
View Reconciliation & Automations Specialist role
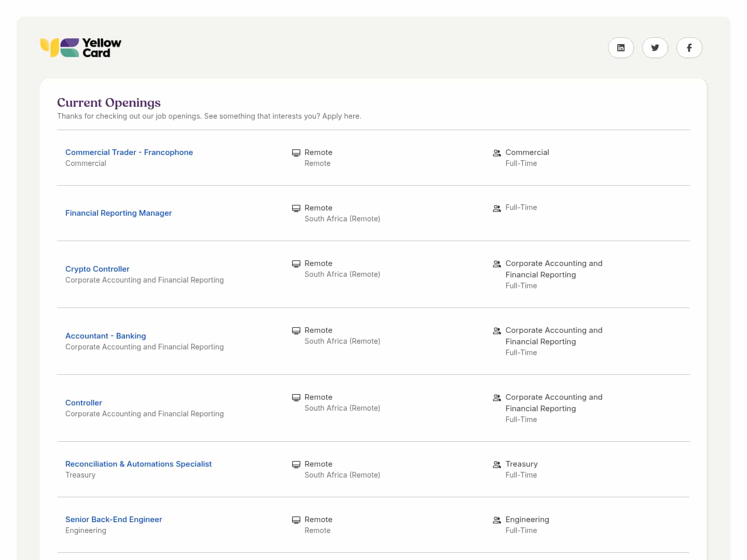pyautogui.click(x=139, y=464)
